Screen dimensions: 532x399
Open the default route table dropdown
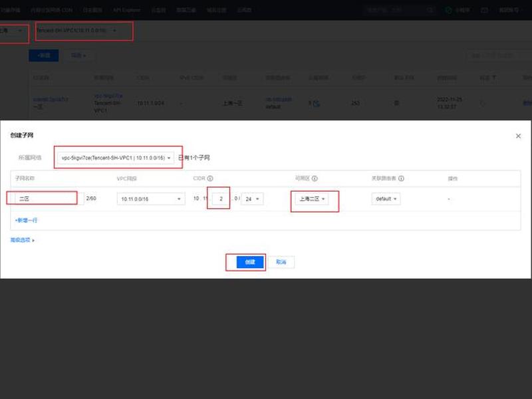click(386, 199)
